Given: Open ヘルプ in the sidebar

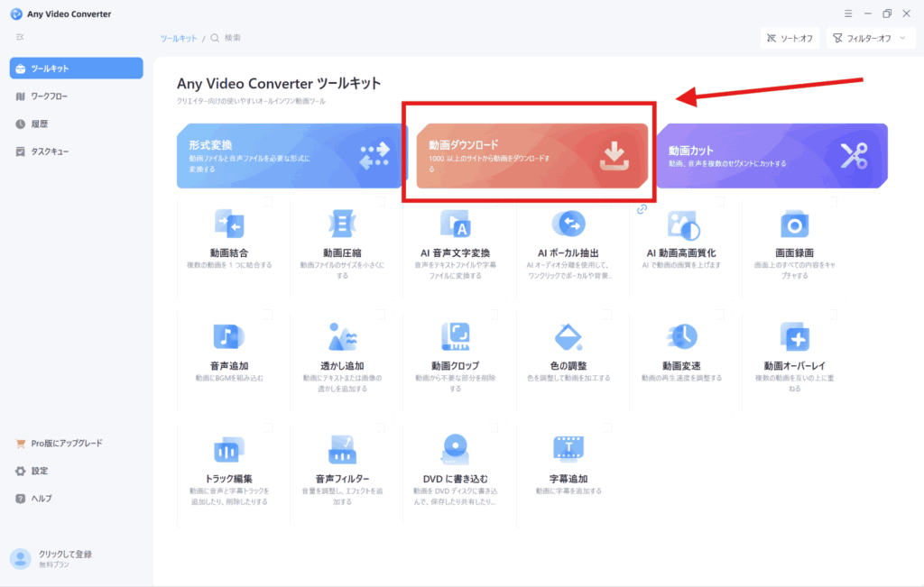Looking at the screenshot, I should click(x=76, y=499).
